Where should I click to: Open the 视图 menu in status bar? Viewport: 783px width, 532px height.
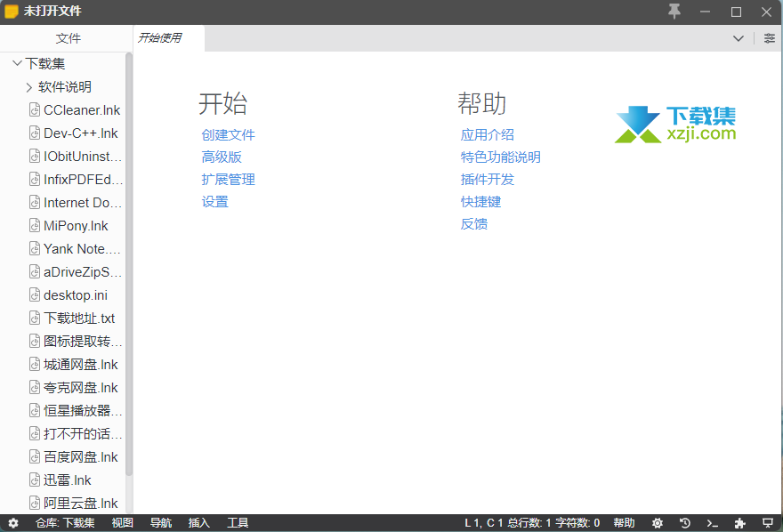coord(123,522)
